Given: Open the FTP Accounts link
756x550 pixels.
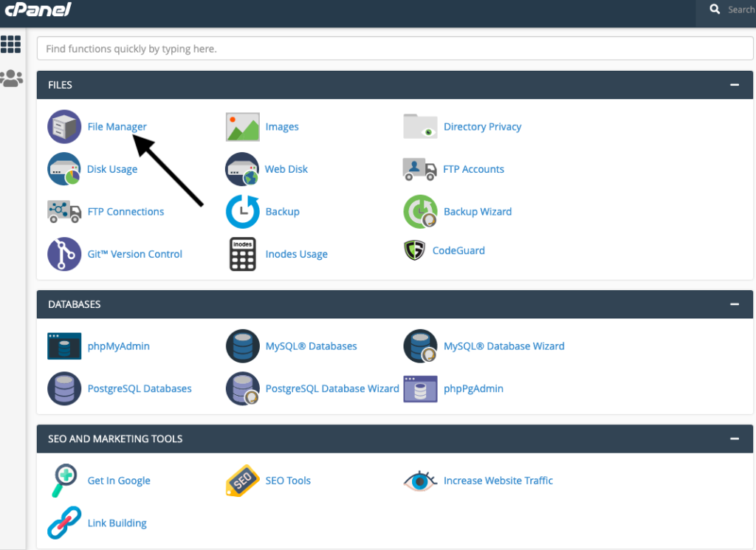Looking at the screenshot, I should coord(473,169).
